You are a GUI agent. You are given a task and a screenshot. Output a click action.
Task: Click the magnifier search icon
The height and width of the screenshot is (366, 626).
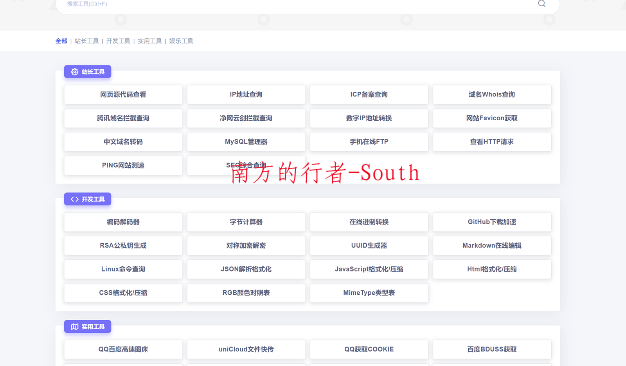[541, 3]
